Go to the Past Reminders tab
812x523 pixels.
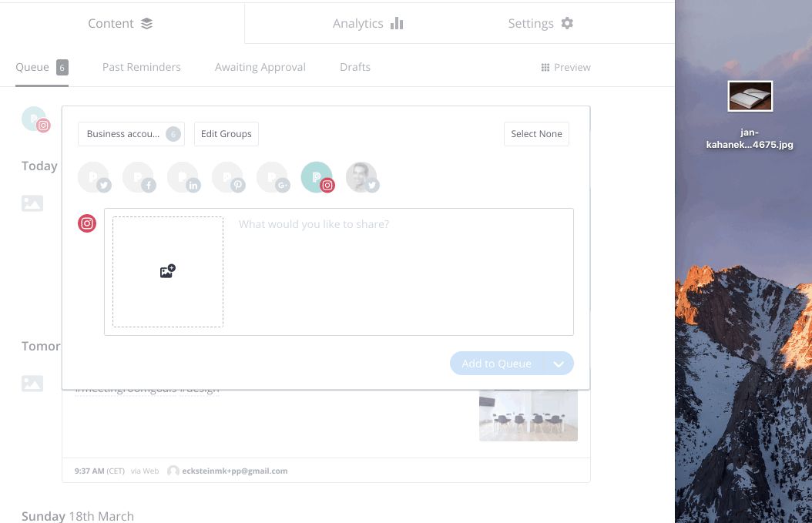point(142,68)
